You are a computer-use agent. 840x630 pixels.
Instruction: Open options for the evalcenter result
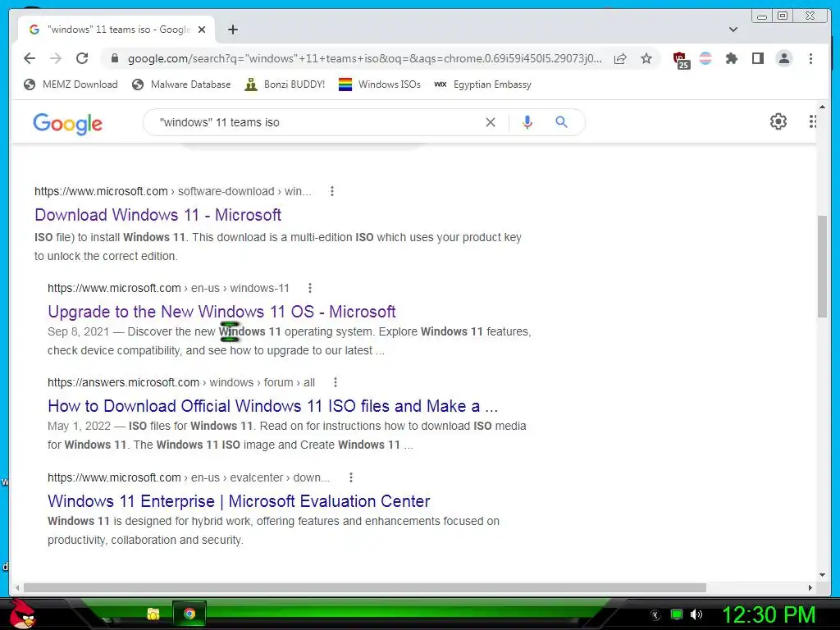(x=351, y=477)
